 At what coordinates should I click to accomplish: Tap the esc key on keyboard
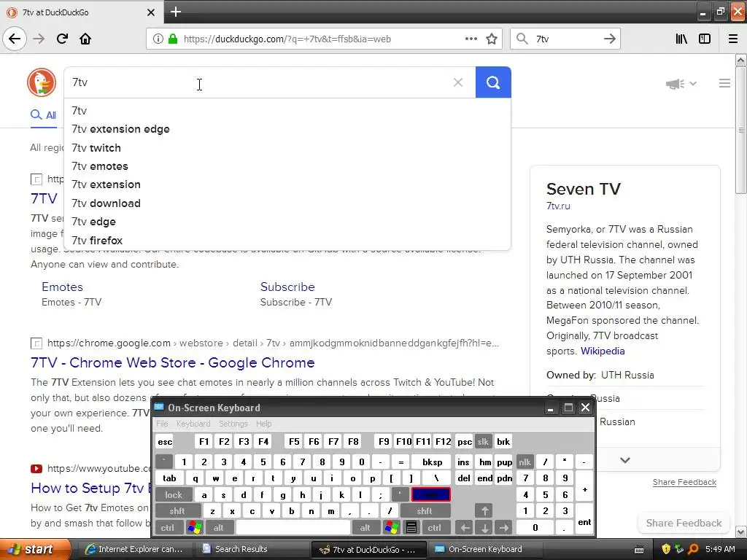coord(165,441)
